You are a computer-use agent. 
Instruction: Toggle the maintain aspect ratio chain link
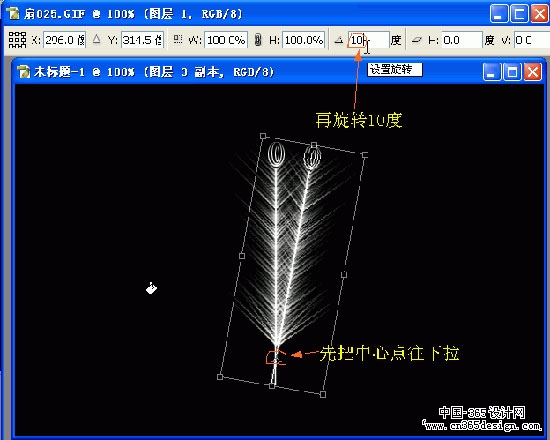[258, 40]
